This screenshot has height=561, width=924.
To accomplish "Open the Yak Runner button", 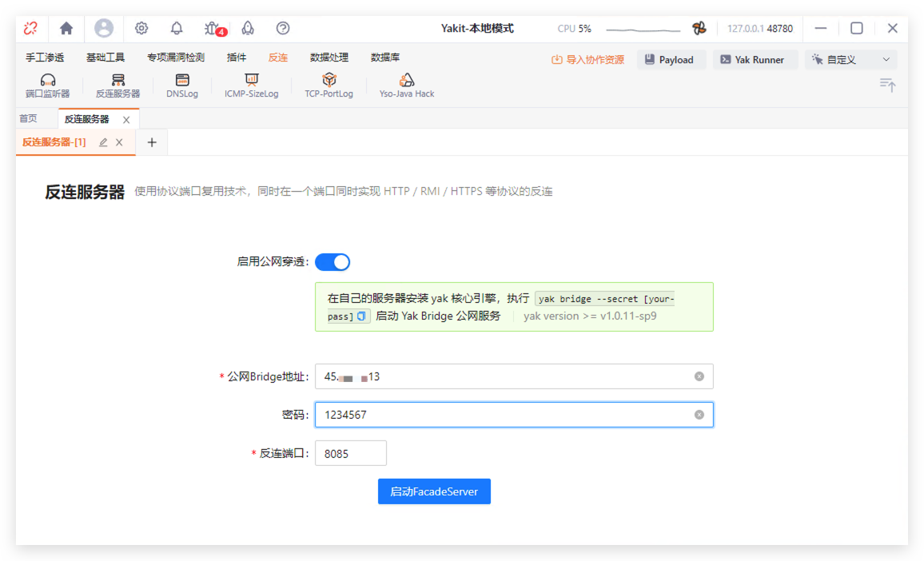I will pos(751,60).
